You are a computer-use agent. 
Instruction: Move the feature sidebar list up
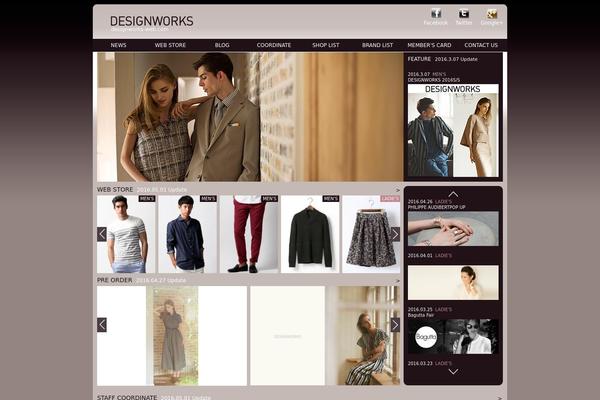coord(453,194)
